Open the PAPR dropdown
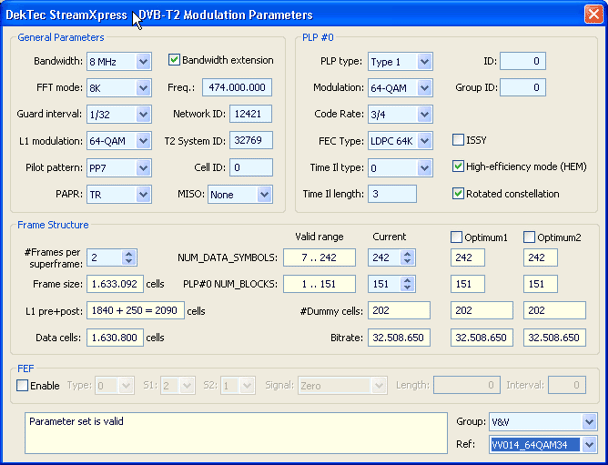Viewport: 608px width, 465px height. click(119, 194)
